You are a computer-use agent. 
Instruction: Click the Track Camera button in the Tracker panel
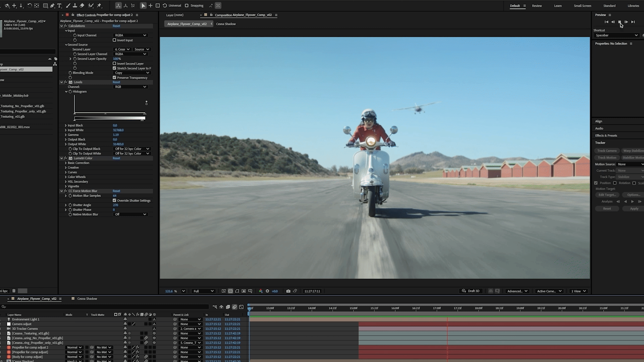click(x=607, y=150)
